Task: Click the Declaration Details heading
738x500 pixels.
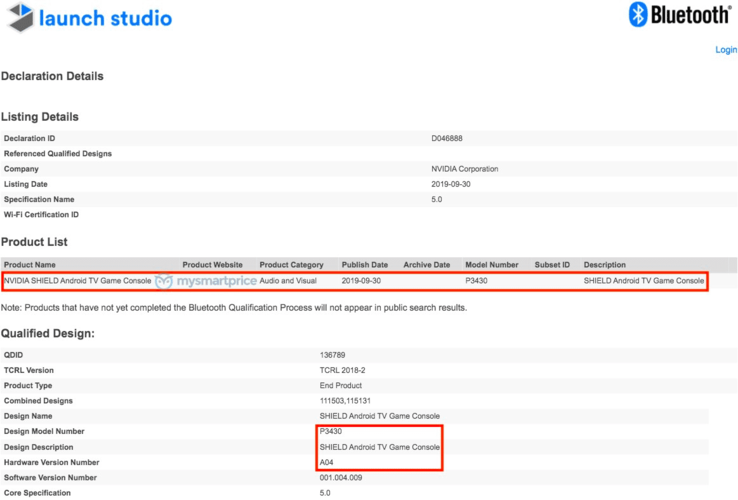Action: click(52, 76)
